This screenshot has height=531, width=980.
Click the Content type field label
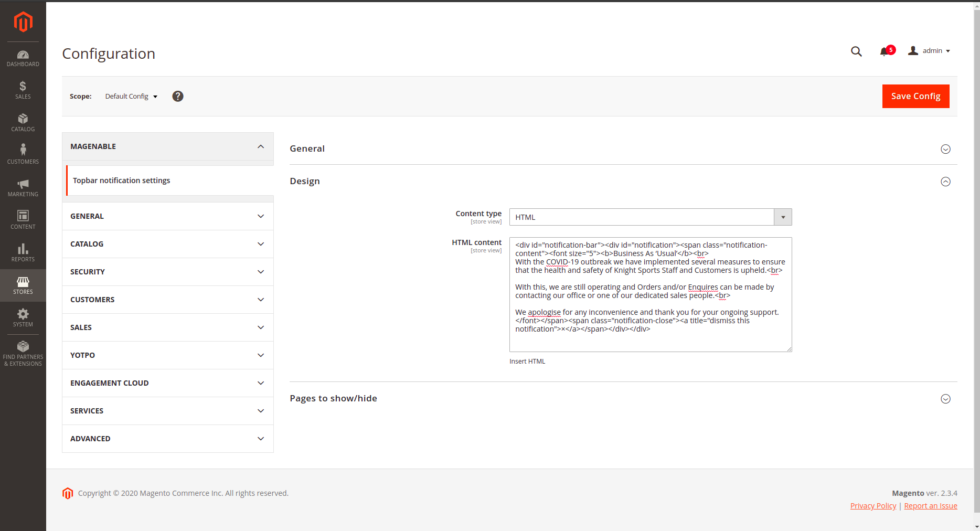coord(478,214)
